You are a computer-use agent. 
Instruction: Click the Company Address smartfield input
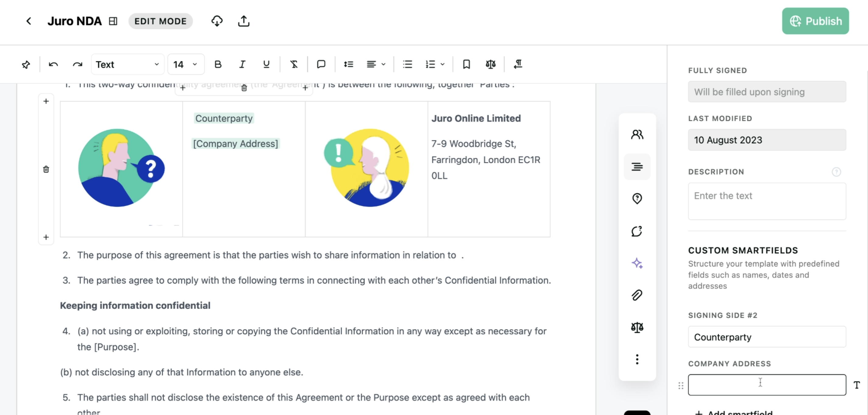click(x=767, y=385)
